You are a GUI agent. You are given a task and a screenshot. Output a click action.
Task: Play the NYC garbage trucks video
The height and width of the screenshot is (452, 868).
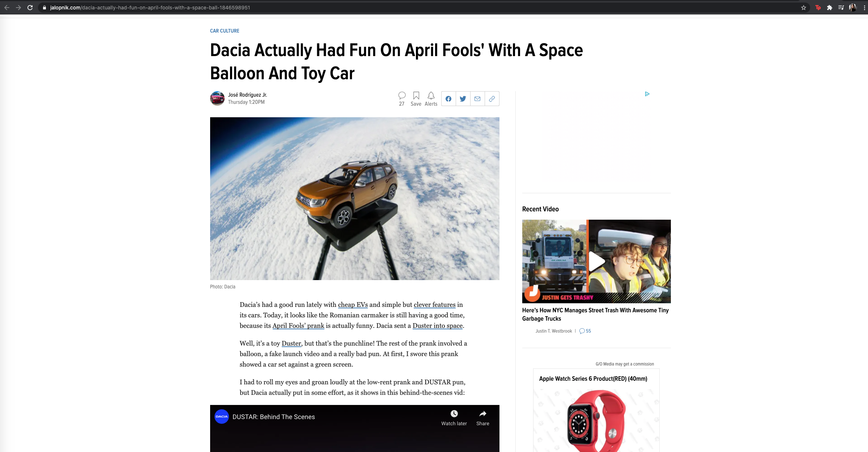596,261
